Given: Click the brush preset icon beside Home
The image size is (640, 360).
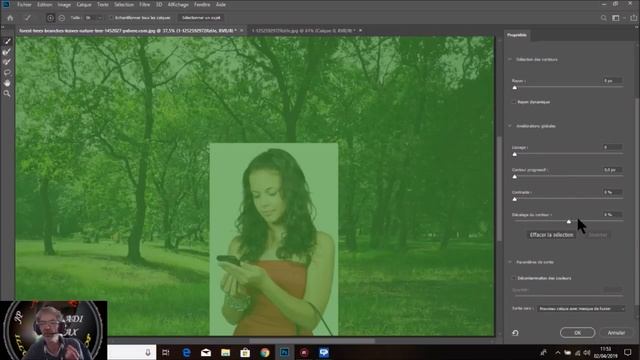Looking at the screenshot, I should tap(28, 18).
